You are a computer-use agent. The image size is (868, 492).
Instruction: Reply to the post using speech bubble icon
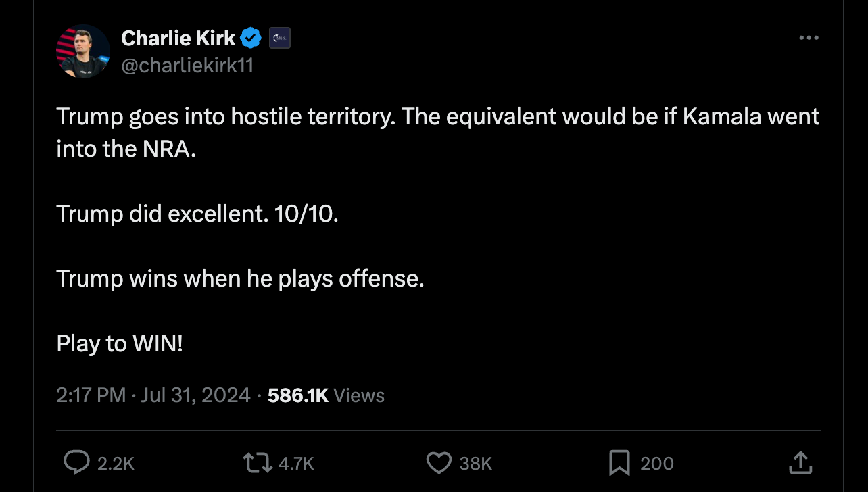pyautogui.click(x=76, y=463)
